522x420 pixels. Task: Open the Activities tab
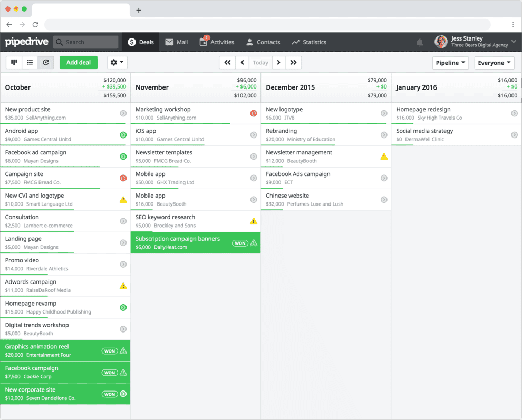coord(217,42)
